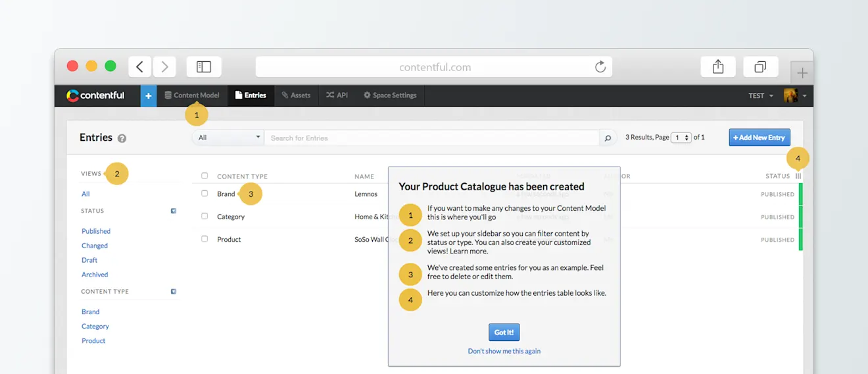
Task: Sort by the Content Type column header
Action: coord(242,176)
